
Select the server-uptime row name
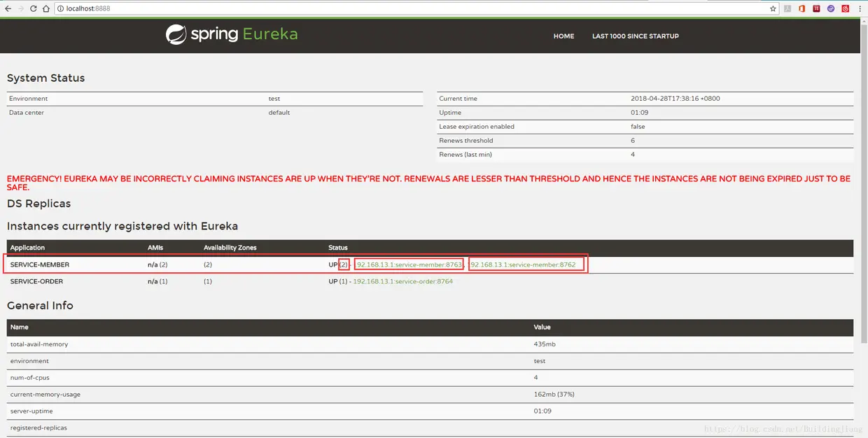[x=31, y=411]
